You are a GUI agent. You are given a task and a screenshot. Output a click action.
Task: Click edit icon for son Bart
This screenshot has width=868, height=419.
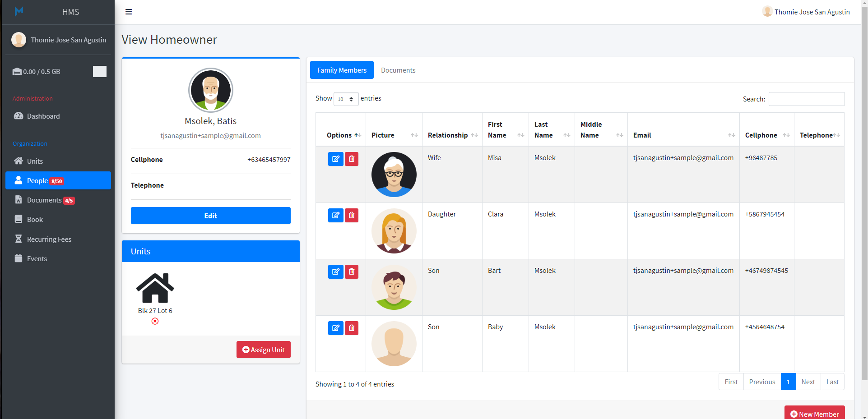tap(335, 272)
